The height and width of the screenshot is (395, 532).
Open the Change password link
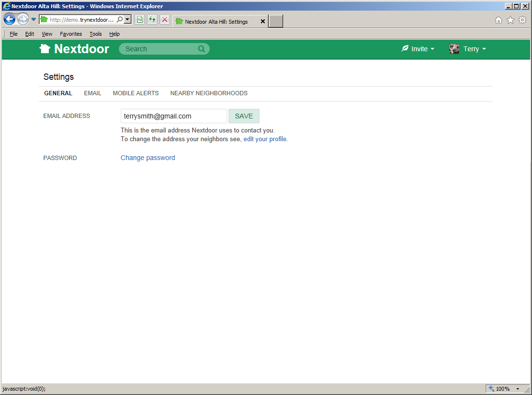point(148,158)
